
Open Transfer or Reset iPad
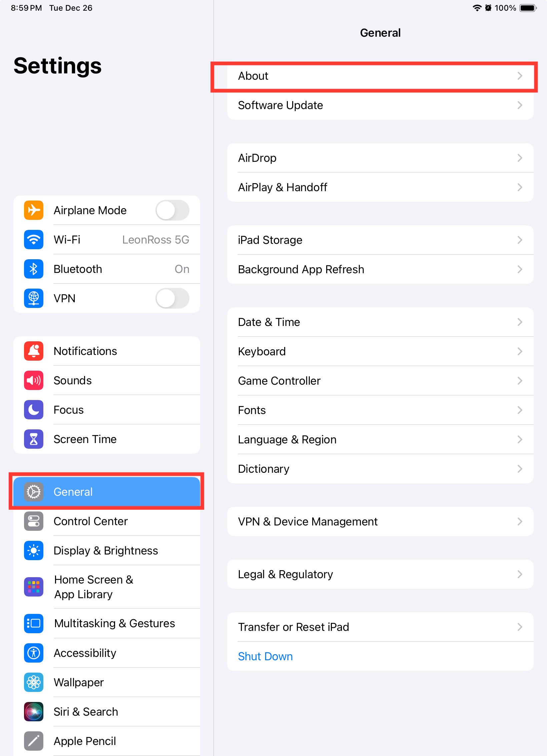click(x=380, y=627)
